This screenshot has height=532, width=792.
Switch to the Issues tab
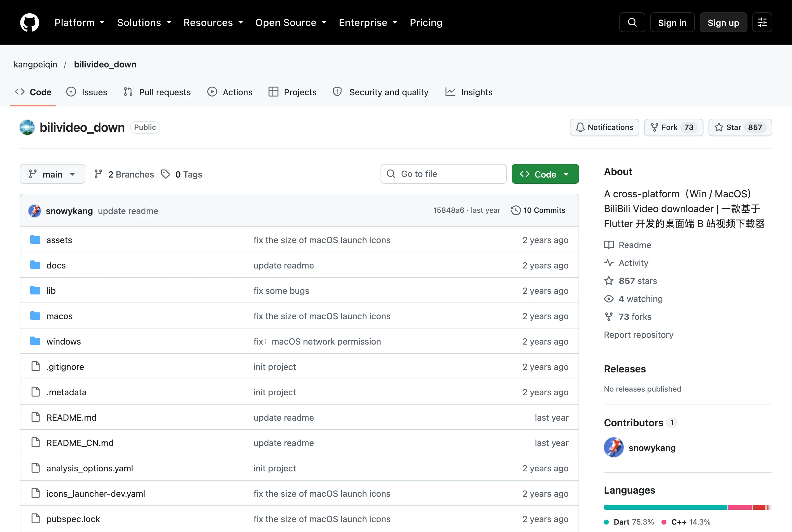click(87, 92)
